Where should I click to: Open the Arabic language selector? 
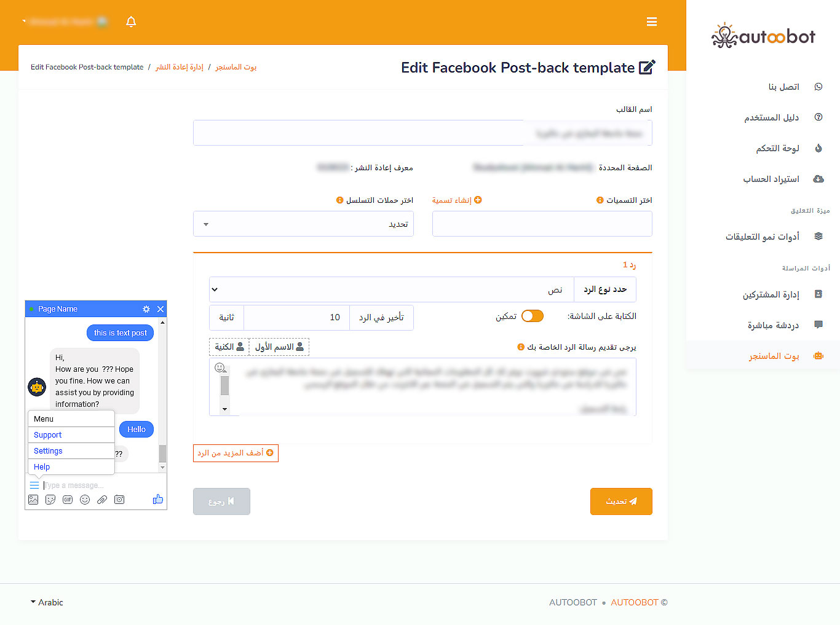pyautogui.click(x=47, y=602)
